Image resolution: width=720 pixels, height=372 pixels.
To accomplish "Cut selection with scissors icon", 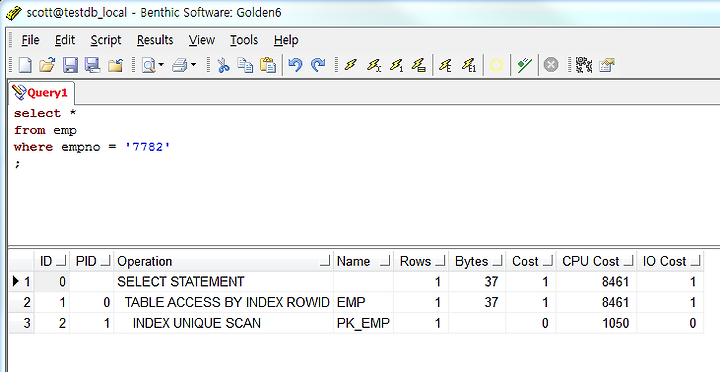I will point(223,65).
